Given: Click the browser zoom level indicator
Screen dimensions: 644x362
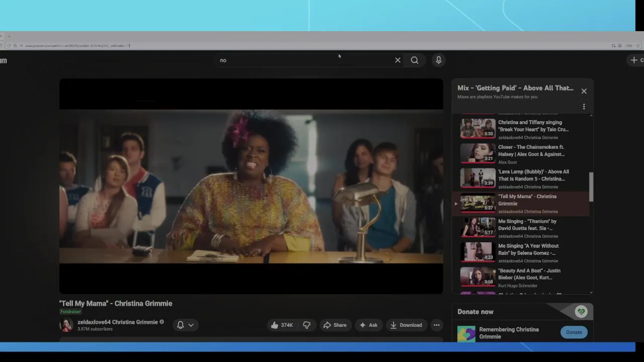Looking at the screenshot, I should tap(629, 46).
